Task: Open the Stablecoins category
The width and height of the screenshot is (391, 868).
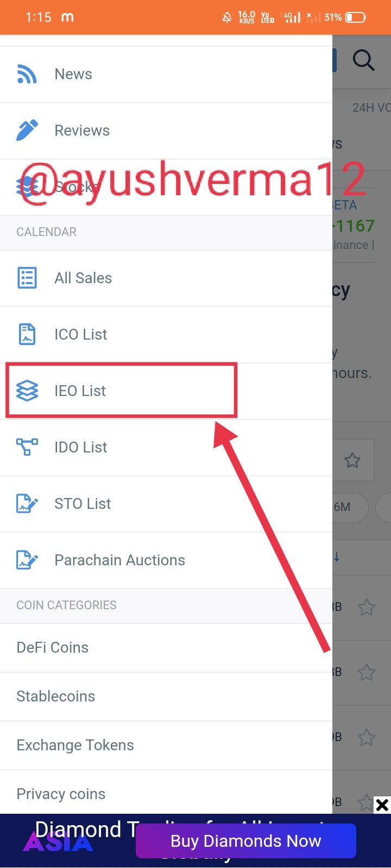Action: pos(56,696)
